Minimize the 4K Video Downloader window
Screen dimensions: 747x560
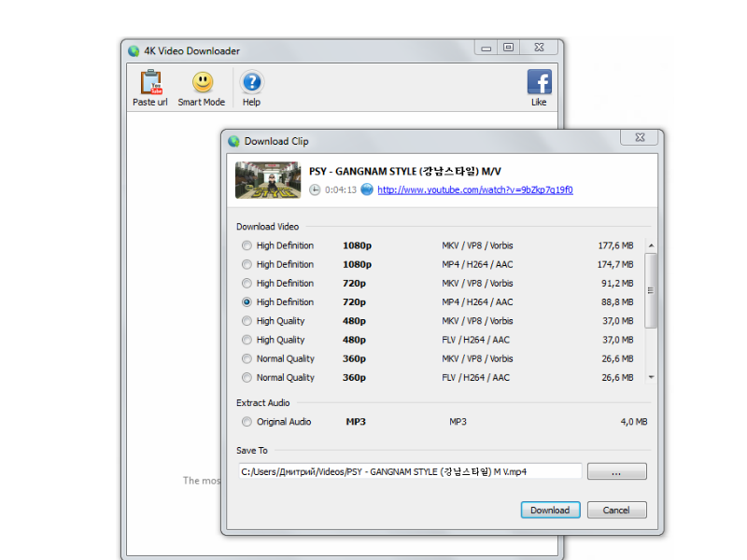[486, 48]
